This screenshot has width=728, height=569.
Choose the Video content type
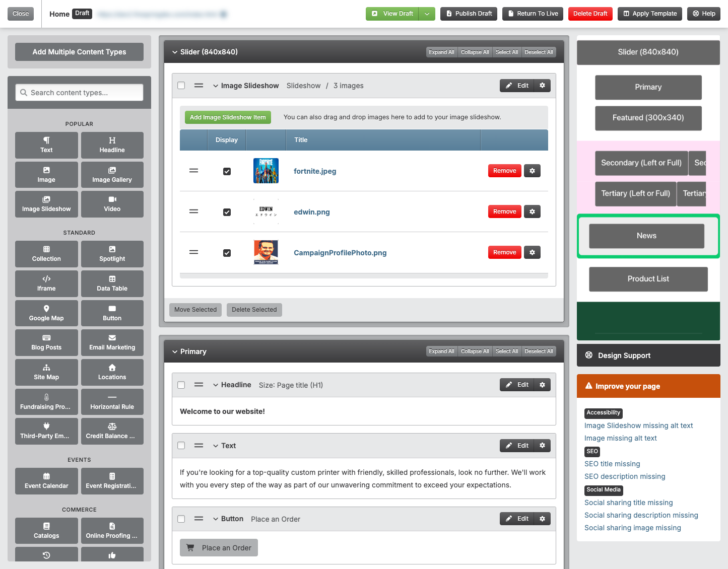112,204
